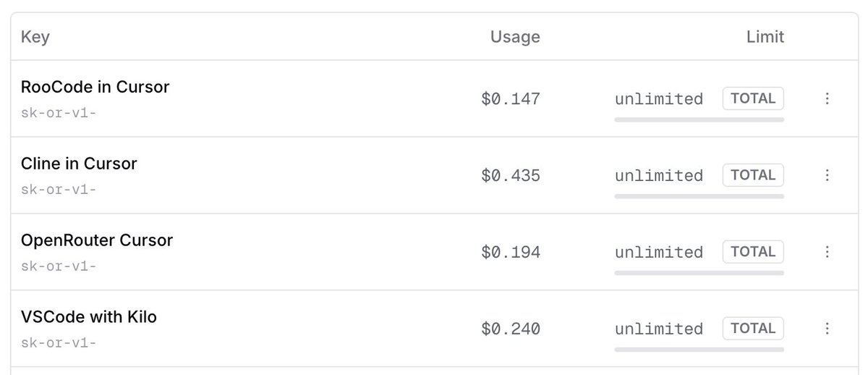Click the $0.435 usage amount
The height and width of the screenshot is (375, 868).
click(510, 176)
